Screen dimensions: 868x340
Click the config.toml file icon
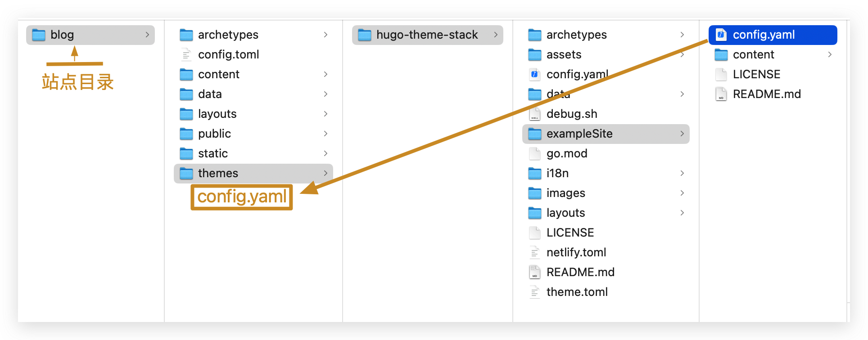point(186,55)
